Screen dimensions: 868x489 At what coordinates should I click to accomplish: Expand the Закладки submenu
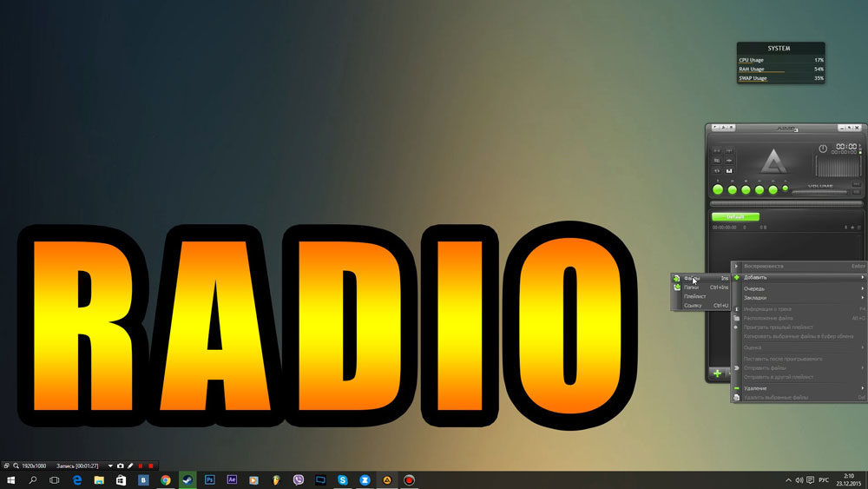pyautogui.click(x=799, y=297)
